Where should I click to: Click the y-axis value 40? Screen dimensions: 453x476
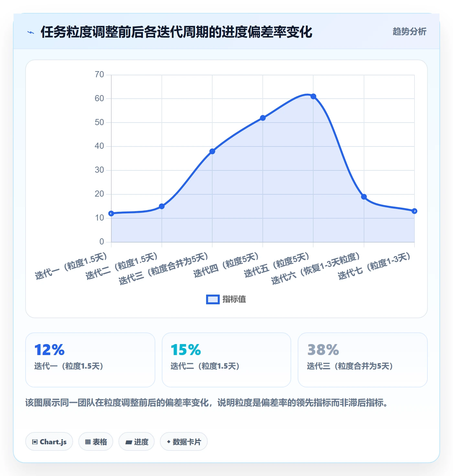[x=99, y=146]
